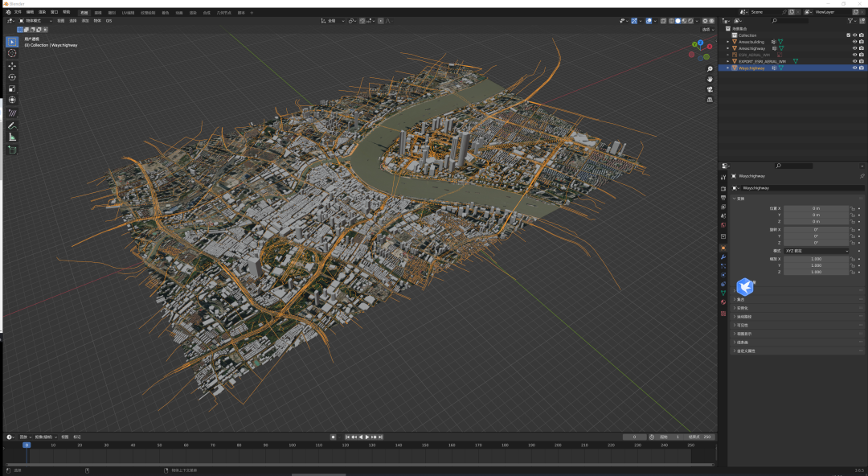
Task: Expand the Areas:highway tree item
Action: [728, 48]
